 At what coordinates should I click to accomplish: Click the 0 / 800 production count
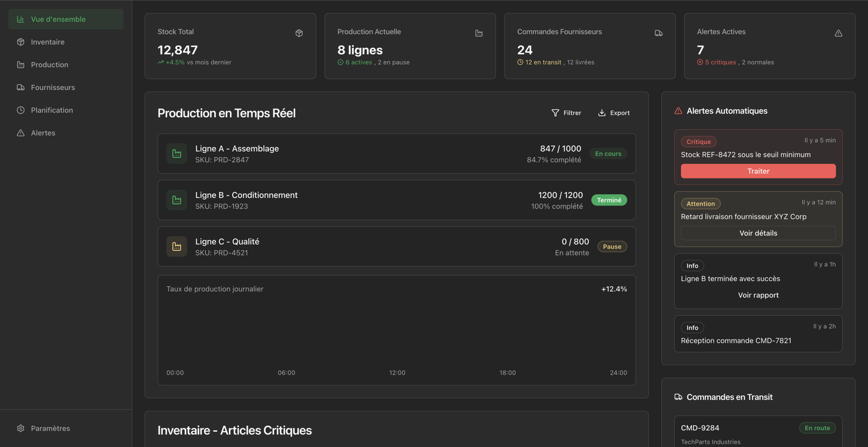[575, 241]
